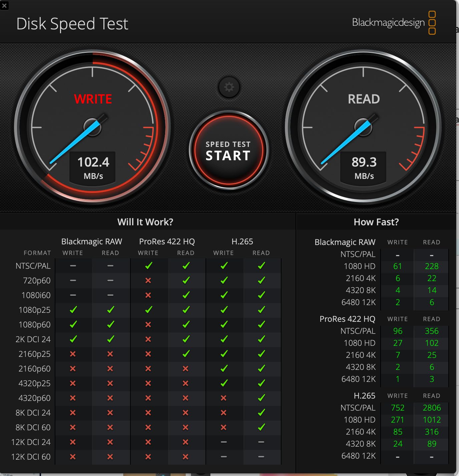
Task: Click ProRes 422 HQ NTSC/PAL read value 356
Action: tap(432, 331)
